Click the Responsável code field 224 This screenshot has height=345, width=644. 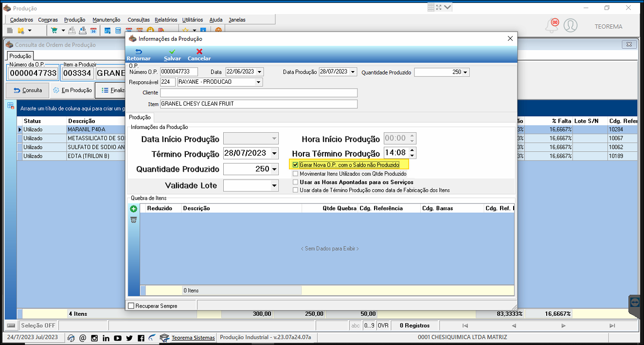(168, 82)
